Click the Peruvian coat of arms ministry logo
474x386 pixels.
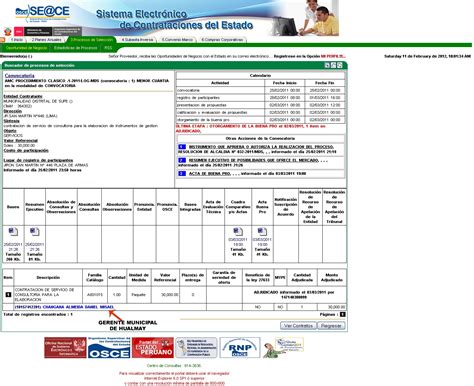pos(7,32)
